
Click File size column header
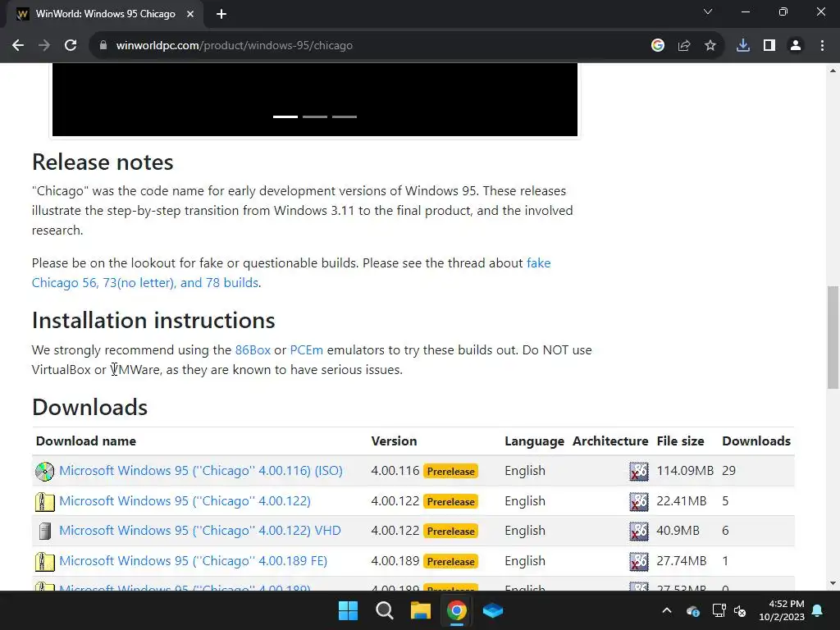pos(680,441)
